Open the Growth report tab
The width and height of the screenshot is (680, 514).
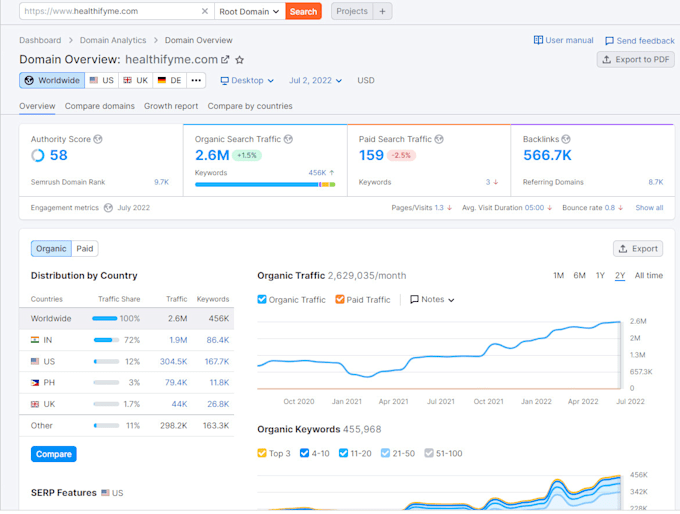pos(171,106)
